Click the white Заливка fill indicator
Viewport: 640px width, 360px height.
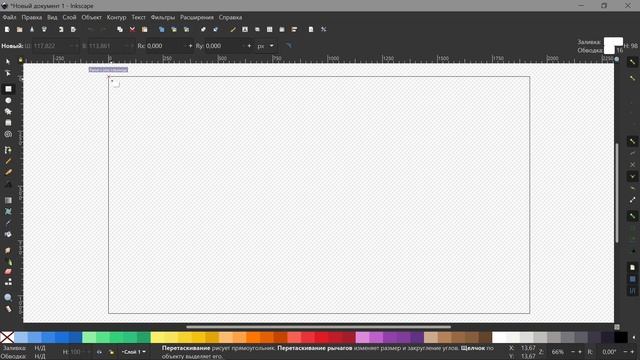[613, 42]
